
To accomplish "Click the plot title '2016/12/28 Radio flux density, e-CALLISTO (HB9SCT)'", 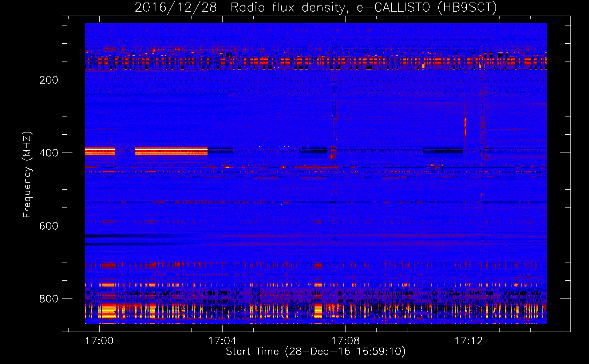I will [x=316, y=7].
